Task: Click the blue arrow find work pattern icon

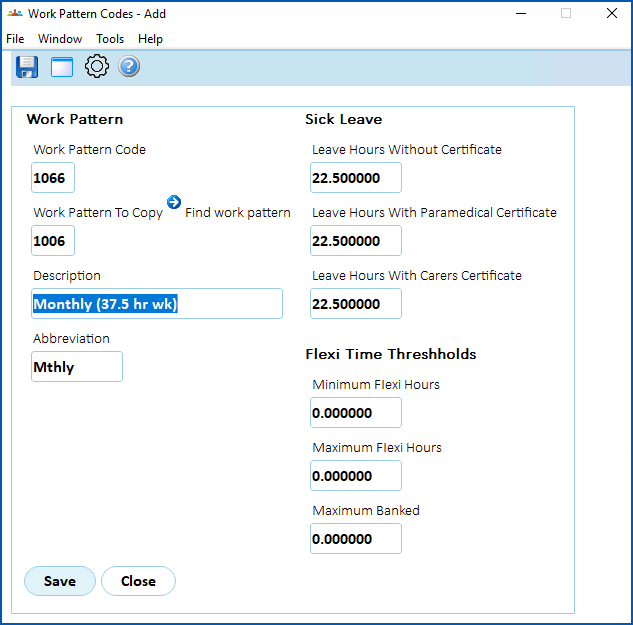Action: click(174, 202)
